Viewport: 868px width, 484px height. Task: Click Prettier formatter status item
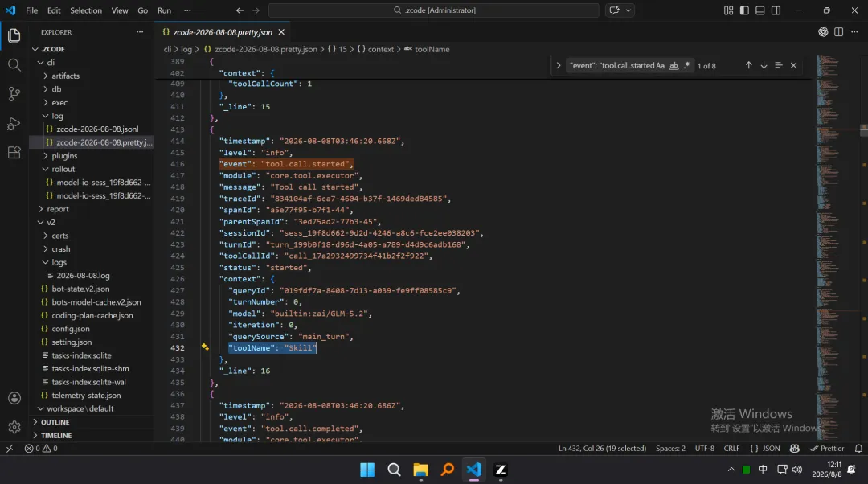pos(827,449)
